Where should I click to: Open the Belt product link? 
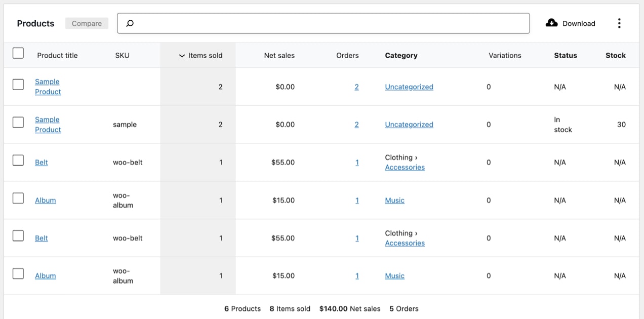41,162
